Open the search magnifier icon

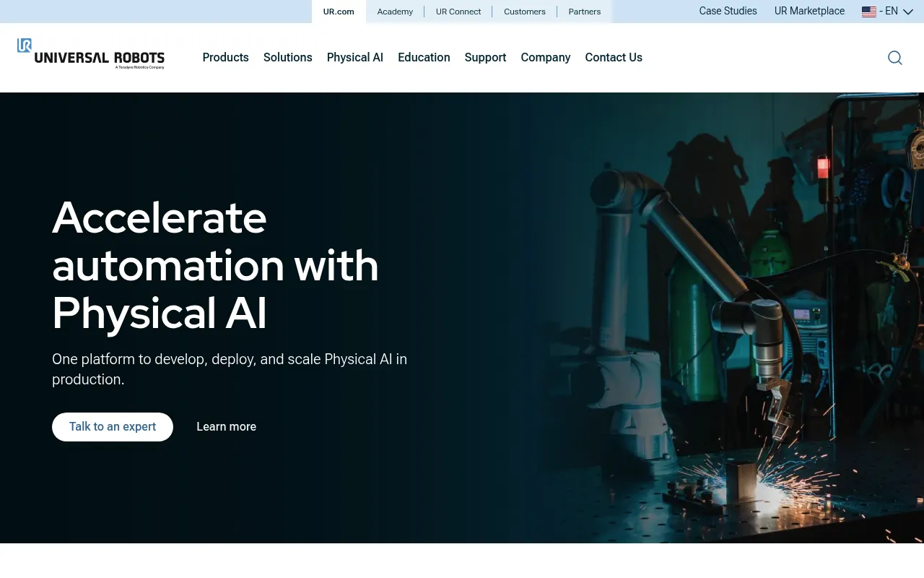[895, 58]
